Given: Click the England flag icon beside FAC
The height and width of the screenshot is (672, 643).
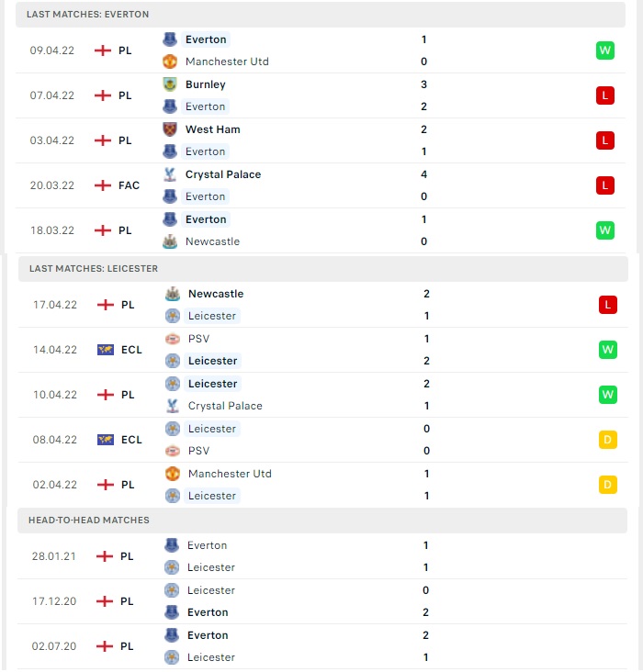Looking at the screenshot, I should point(103,185).
